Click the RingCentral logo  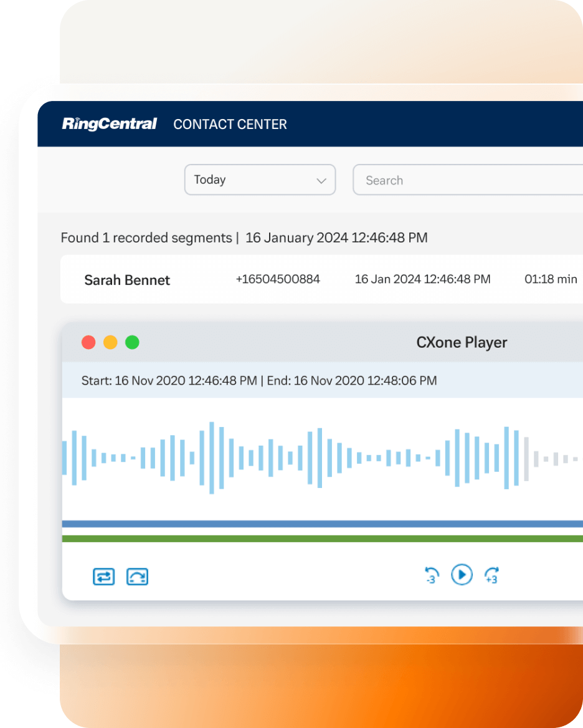108,123
